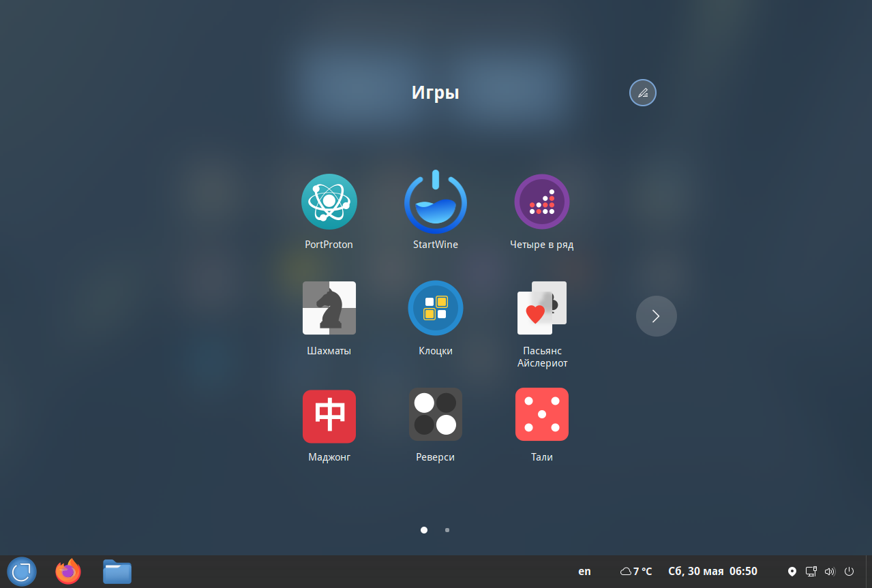Edit the Игры folder name with pencil button
Image resolution: width=872 pixels, height=588 pixels.
tap(643, 93)
